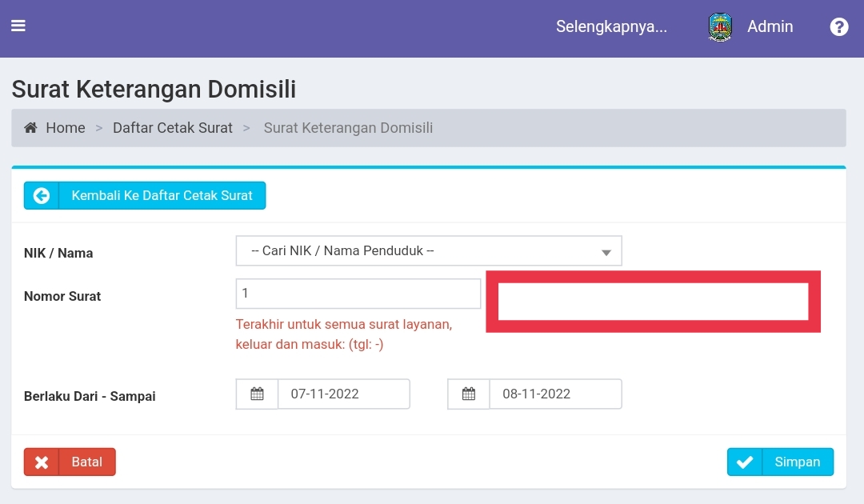Click the help question mark icon
Image resolution: width=864 pixels, height=504 pixels.
coord(838,26)
